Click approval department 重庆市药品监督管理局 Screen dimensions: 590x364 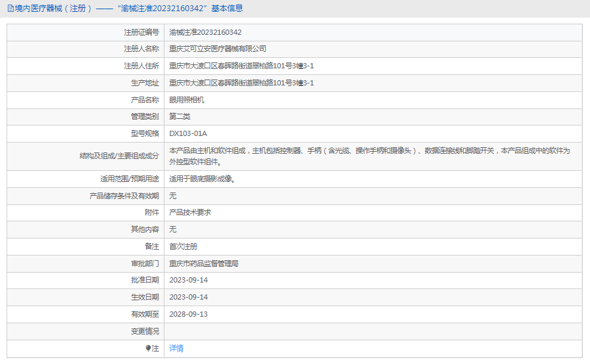click(203, 263)
